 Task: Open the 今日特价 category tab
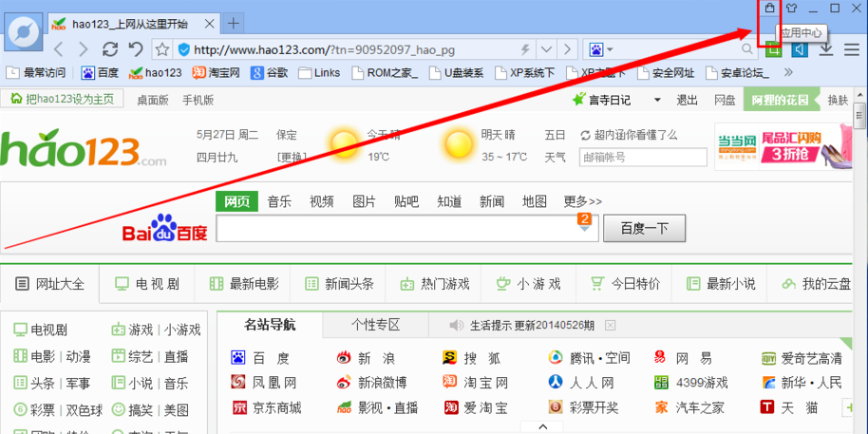[x=626, y=285]
